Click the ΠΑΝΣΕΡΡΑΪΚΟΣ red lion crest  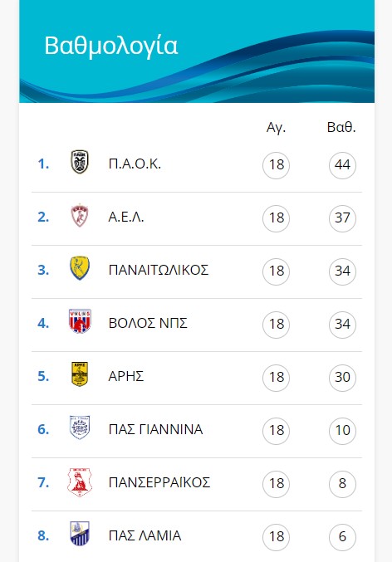[x=80, y=482]
